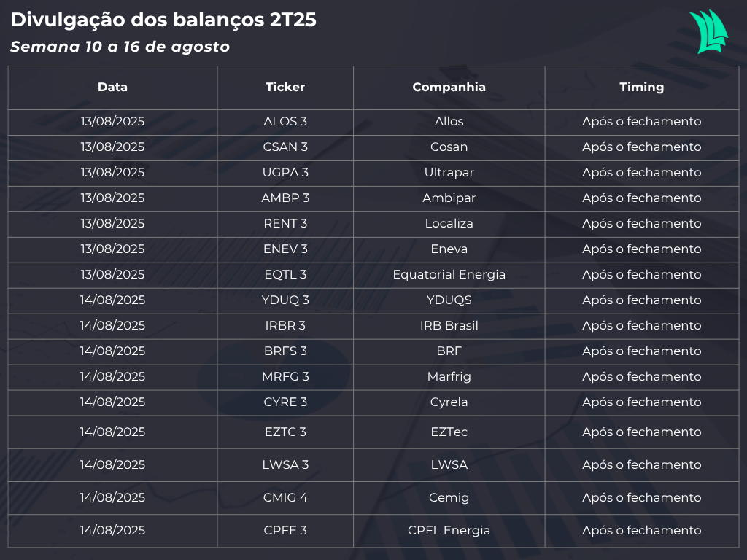Select the Marfrig company cell
This screenshot has width=747, height=560.
point(449,377)
